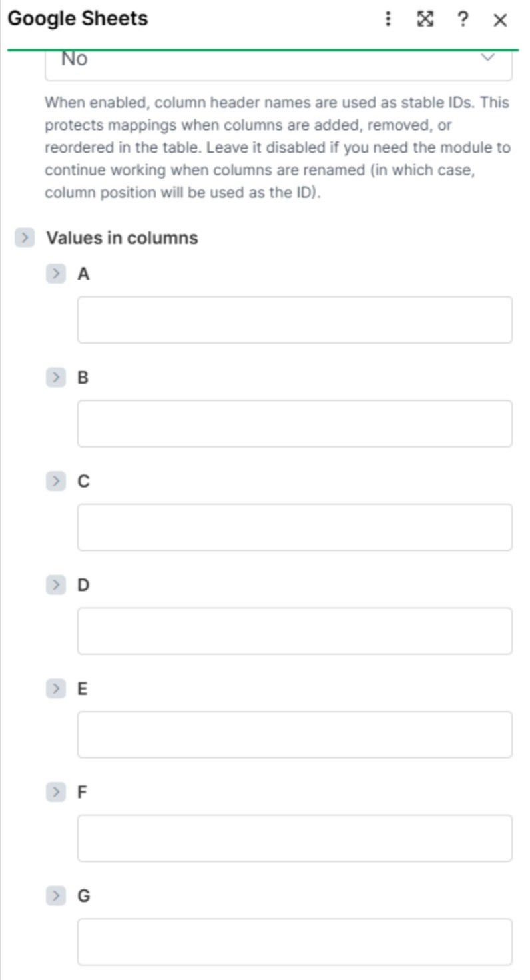Open the three-dot options menu
Screen dimensions: 530x980
[x=388, y=19]
